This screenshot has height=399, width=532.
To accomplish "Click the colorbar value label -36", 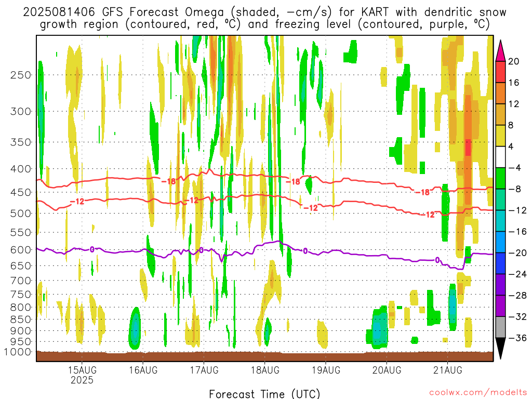I will click(518, 338).
